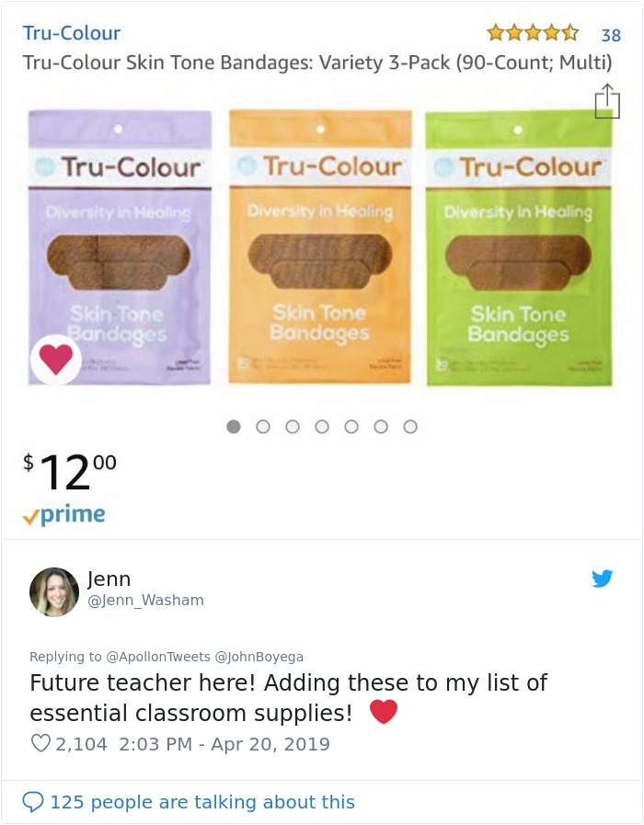Open the 38 reviews count link
This screenshot has height=825, width=644.
point(611,35)
